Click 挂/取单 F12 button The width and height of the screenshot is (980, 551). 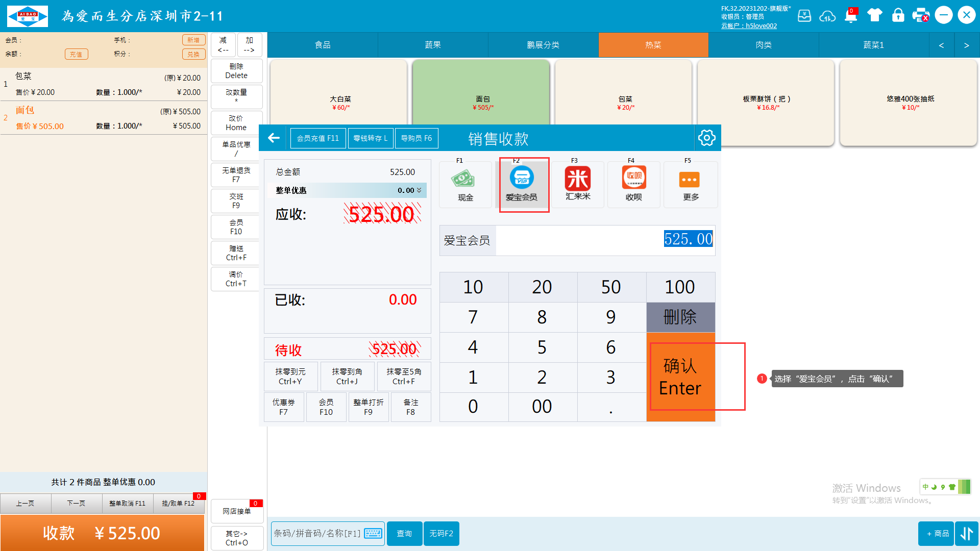[178, 504]
